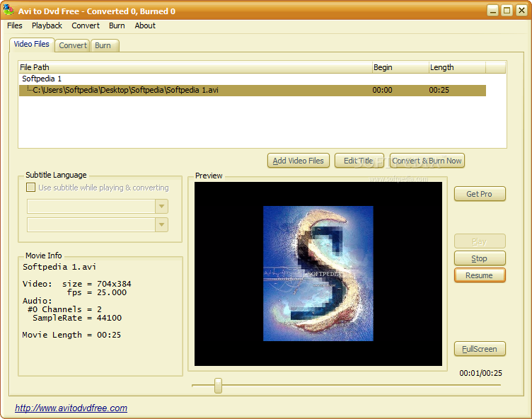Click the Avi to Dvd Free app icon
532x419 pixels.
pyautogui.click(x=8, y=10)
